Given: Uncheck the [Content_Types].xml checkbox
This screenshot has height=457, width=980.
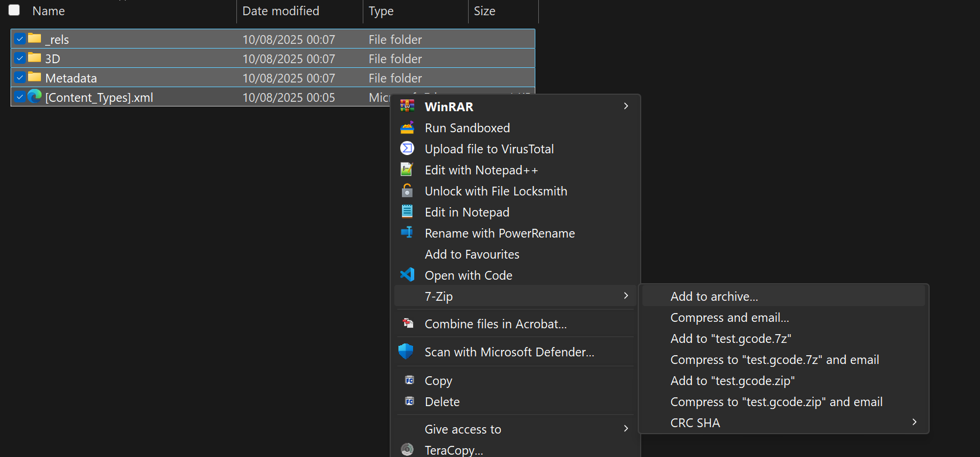Looking at the screenshot, I should tap(20, 97).
